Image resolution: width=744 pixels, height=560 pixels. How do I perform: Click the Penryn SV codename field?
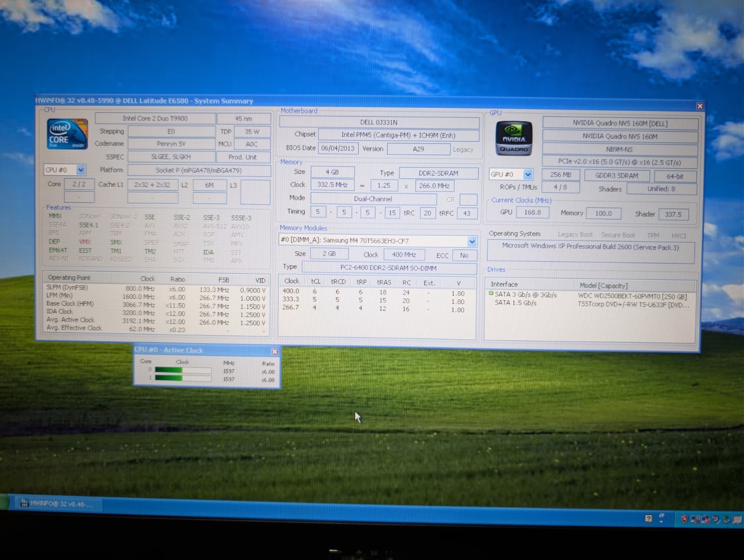click(x=171, y=144)
